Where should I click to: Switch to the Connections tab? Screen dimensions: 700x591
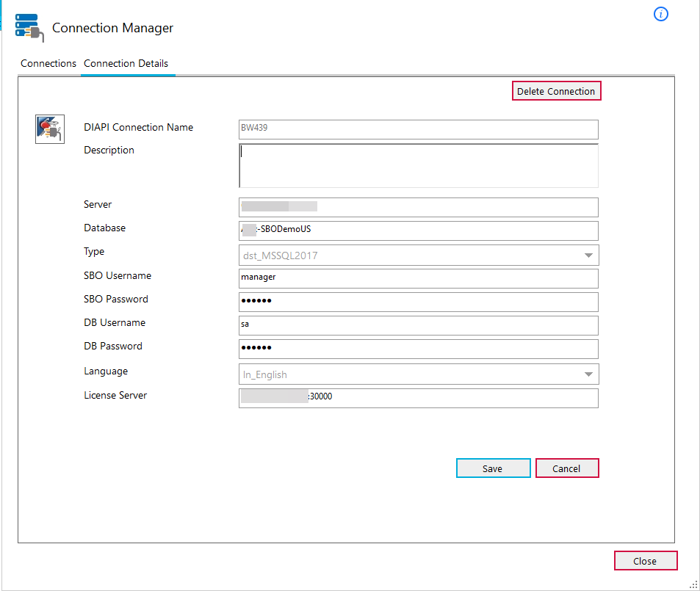[x=48, y=63]
